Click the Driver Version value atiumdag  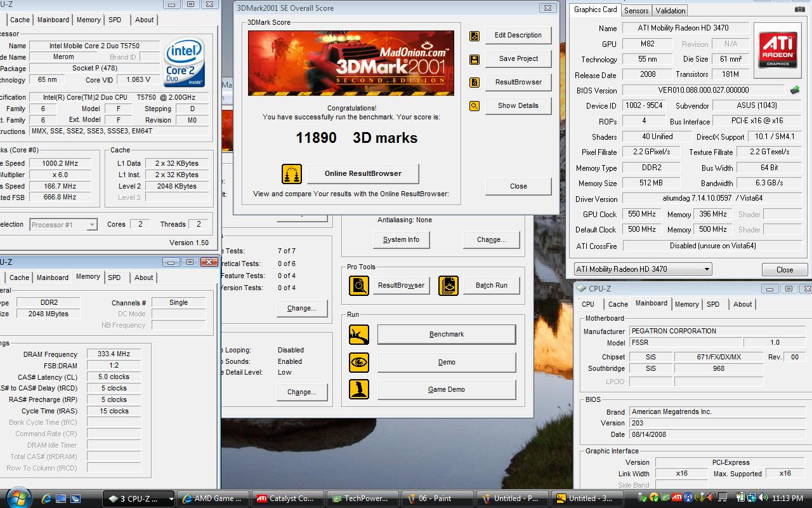coord(713,199)
